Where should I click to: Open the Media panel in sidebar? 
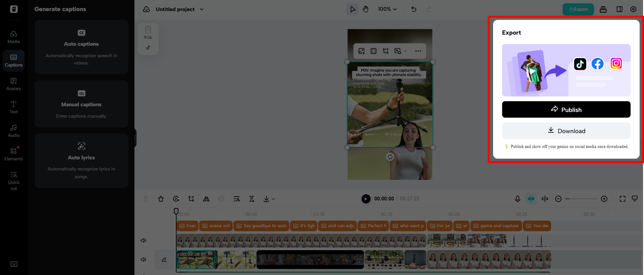coord(14,37)
